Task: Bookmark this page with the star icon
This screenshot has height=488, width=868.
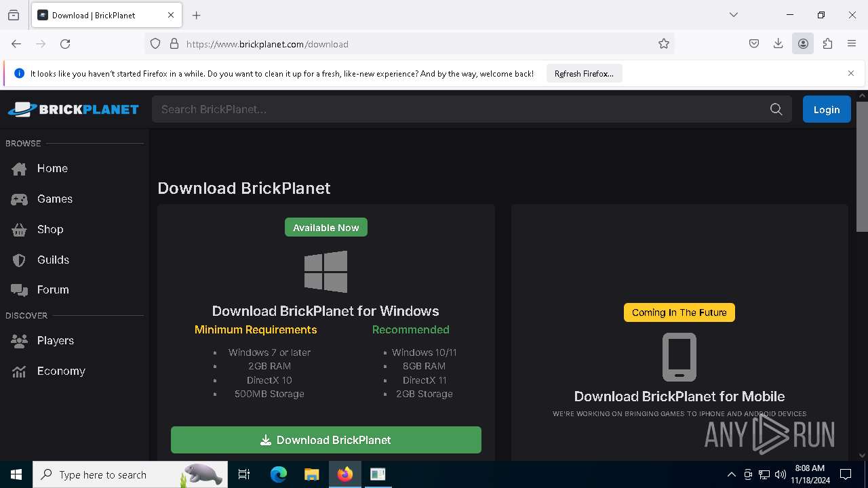Action: click(664, 43)
